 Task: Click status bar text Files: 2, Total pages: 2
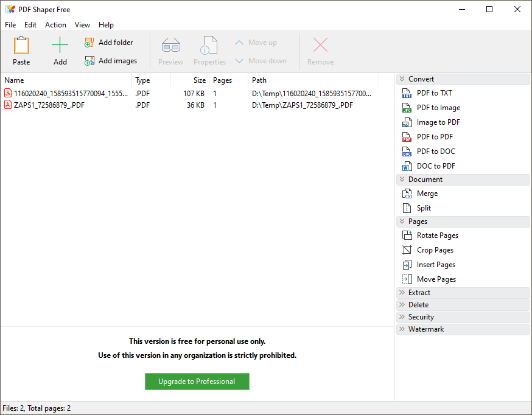37,408
